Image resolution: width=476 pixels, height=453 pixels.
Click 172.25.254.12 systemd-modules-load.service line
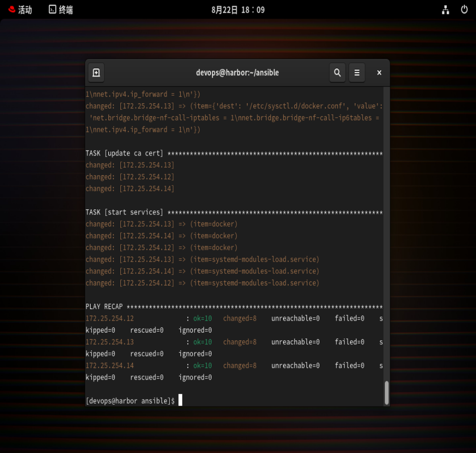tap(202, 283)
